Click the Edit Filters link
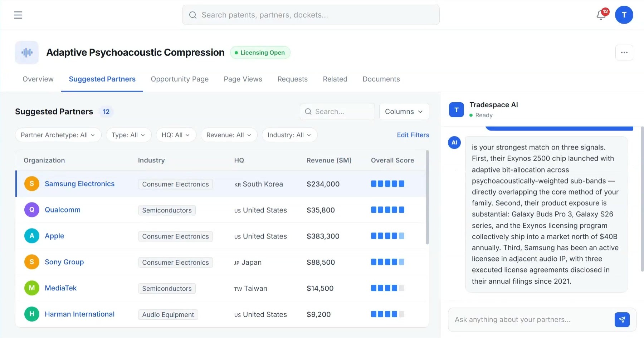Image resolution: width=644 pixels, height=338 pixels. point(413,135)
